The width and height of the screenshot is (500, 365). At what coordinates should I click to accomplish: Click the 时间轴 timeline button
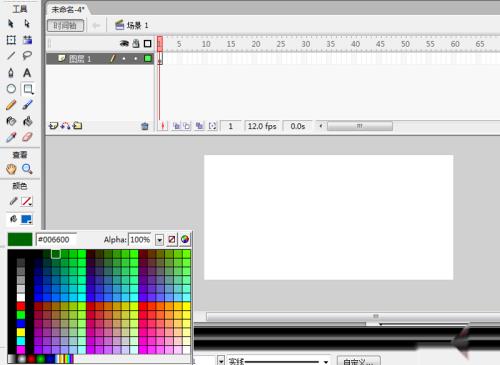point(65,26)
